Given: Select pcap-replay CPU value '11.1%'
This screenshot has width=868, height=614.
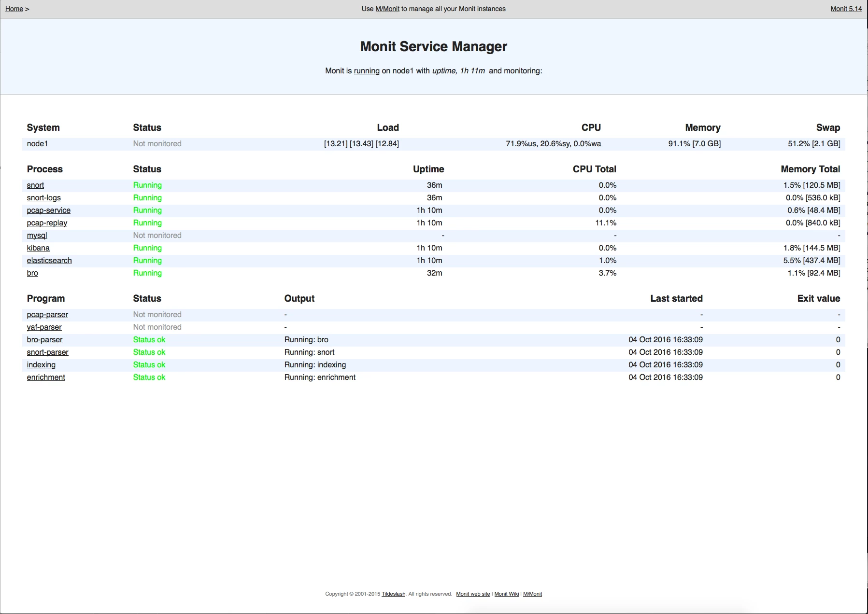Looking at the screenshot, I should click(606, 223).
